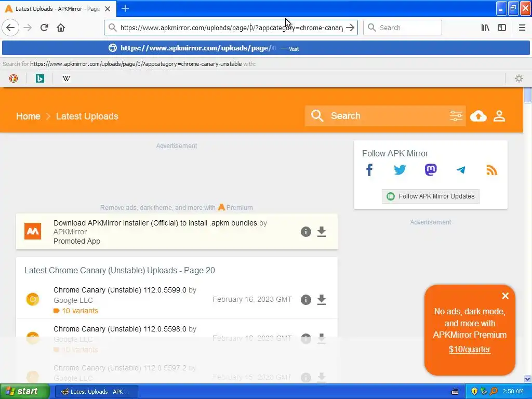
Task: Open the Firefox hamburger menu
Action: tap(522, 28)
